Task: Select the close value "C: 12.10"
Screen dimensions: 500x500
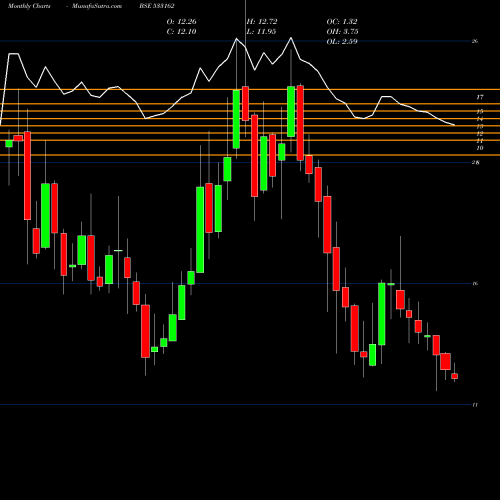Action: [x=181, y=32]
